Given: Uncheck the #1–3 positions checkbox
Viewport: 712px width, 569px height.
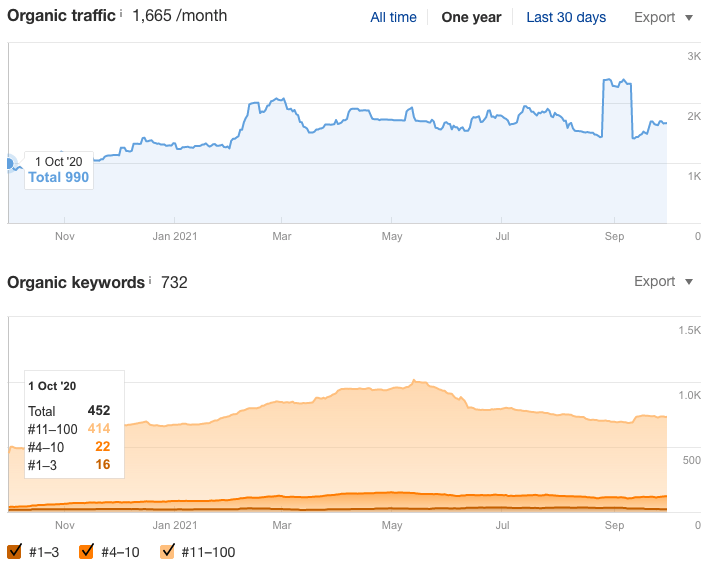Looking at the screenshot, I should point(15,551).
